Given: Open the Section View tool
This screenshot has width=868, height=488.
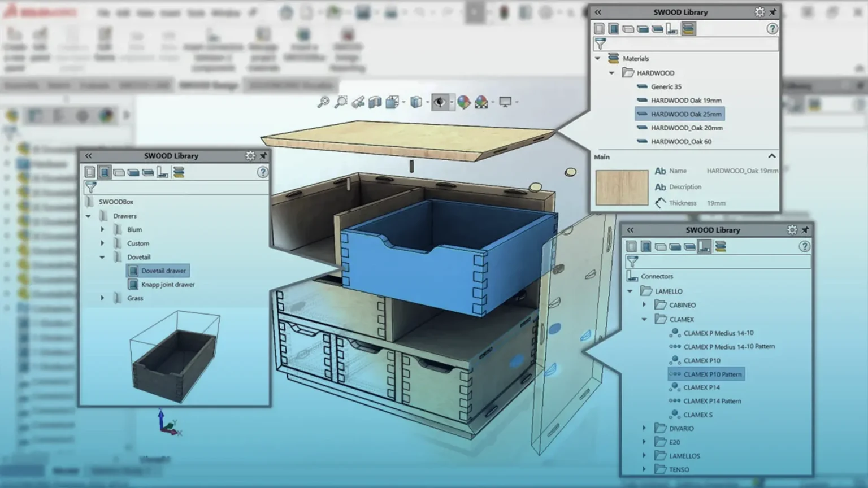Looking at the screenshot, I should click(x=375, y=102).
